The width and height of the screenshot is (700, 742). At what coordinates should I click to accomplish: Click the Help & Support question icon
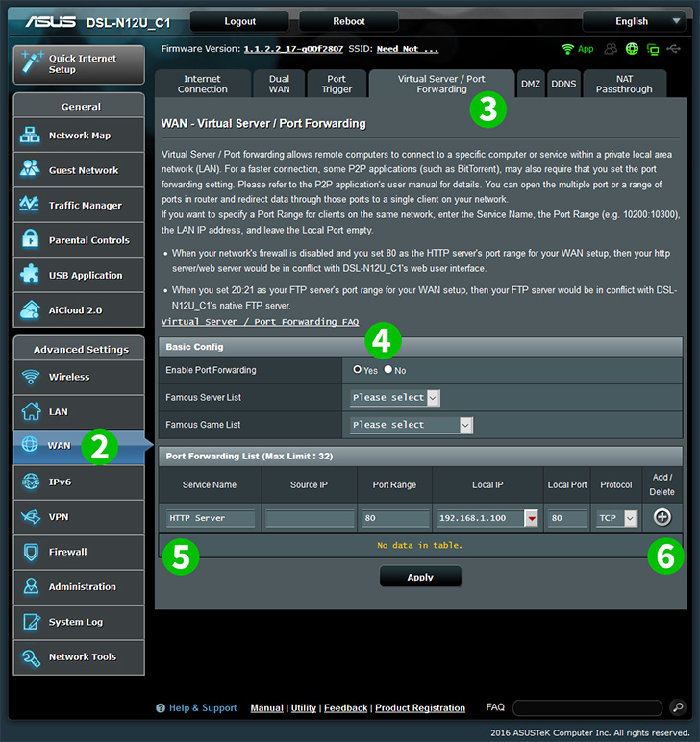tap(161, 708)
